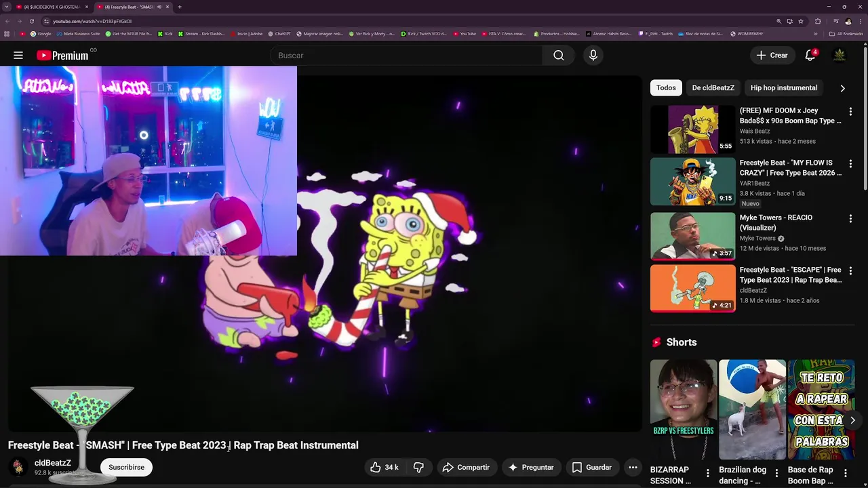
Task: Open the YAR1Beatz channel link
Action: (x=754, y=184)
